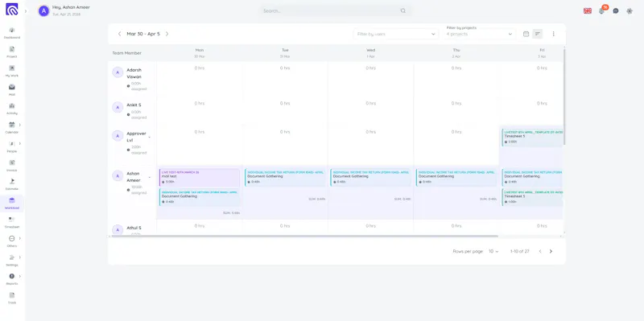Click in the Search input field
This screenshot has height=321, width=644.
[331, 11]
